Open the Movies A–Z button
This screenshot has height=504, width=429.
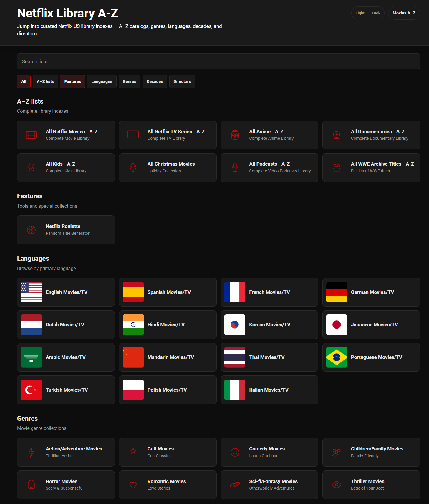point(404,13)
